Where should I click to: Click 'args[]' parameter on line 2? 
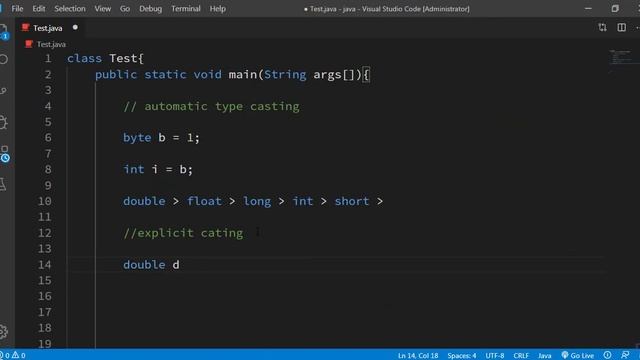334,75
